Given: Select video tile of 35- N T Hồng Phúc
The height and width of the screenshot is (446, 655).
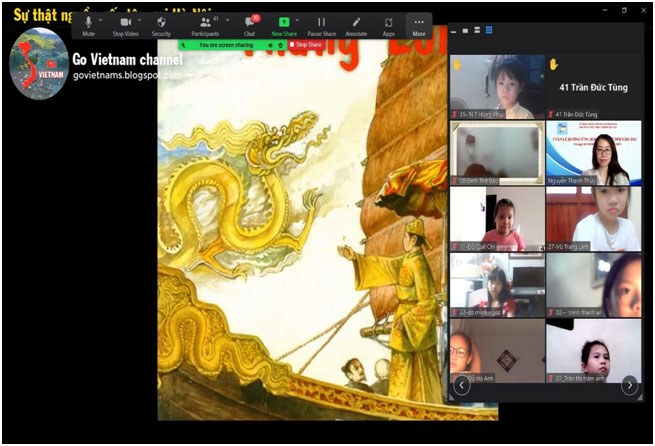Looking at the screenshot, I should click(497, 87).
